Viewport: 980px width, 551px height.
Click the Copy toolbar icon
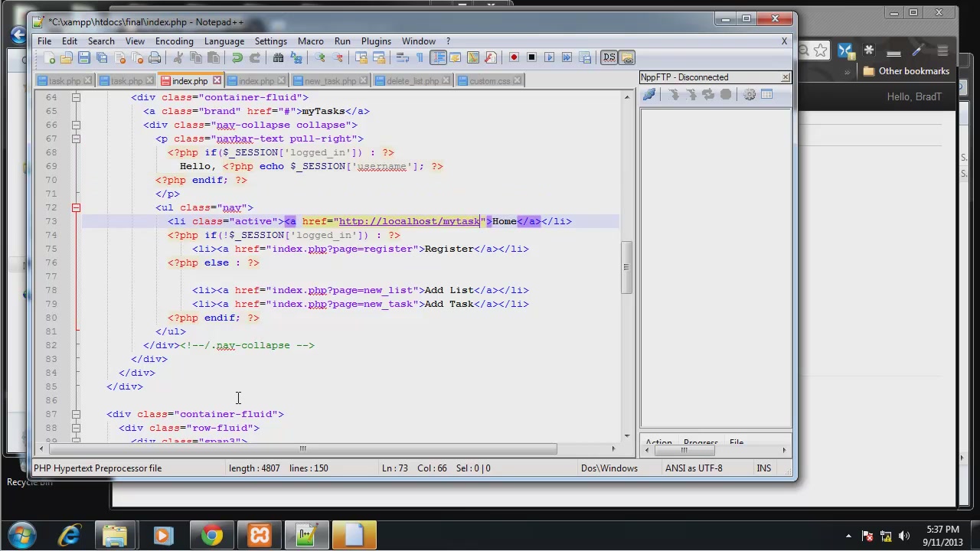click(195, 57)
